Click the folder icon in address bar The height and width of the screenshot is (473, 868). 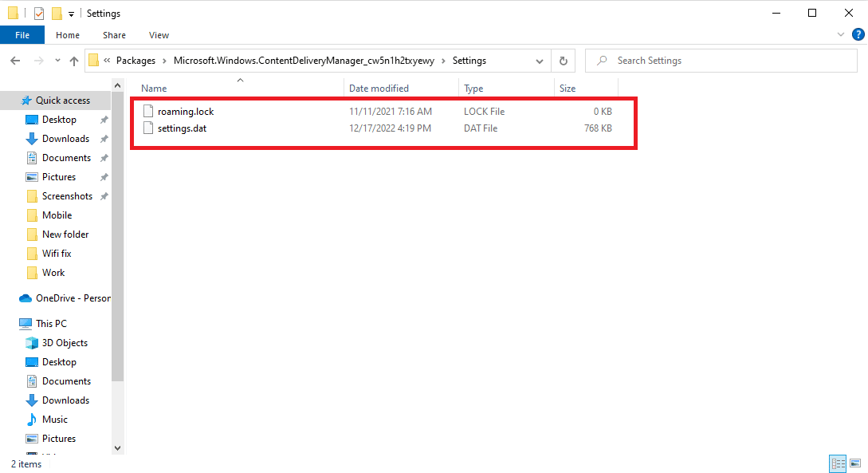tap(94, 61)
